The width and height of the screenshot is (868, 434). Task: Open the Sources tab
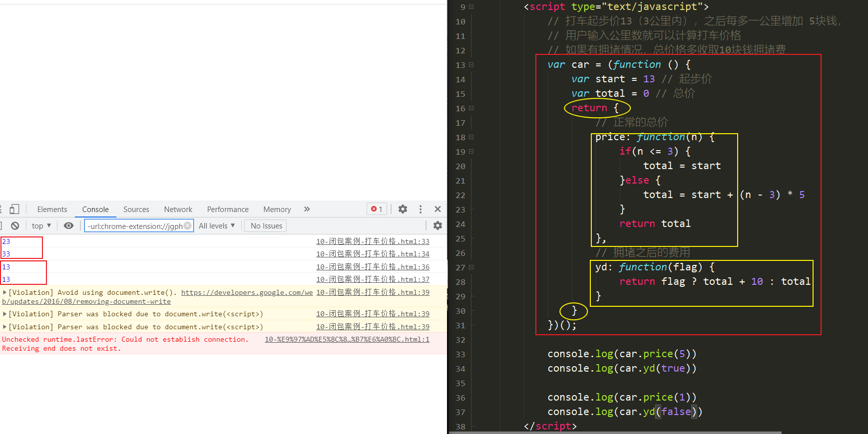pyautogui.click(x=136, y=210)
